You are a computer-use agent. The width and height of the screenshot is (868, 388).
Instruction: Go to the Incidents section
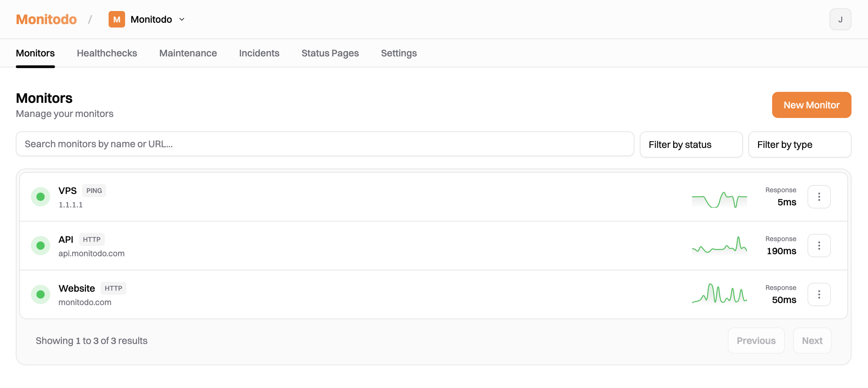pos(259,53)
